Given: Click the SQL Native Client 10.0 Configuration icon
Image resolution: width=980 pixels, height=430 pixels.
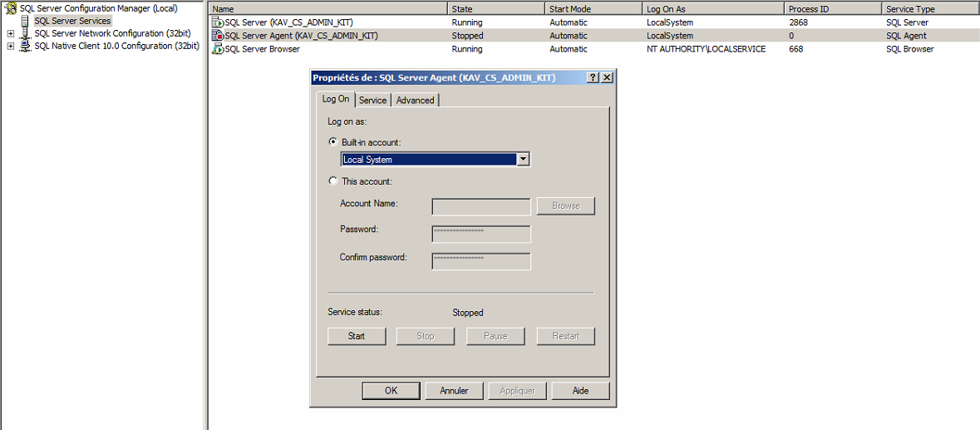Looking at the screenshot, I should click(x=25, y=46).
